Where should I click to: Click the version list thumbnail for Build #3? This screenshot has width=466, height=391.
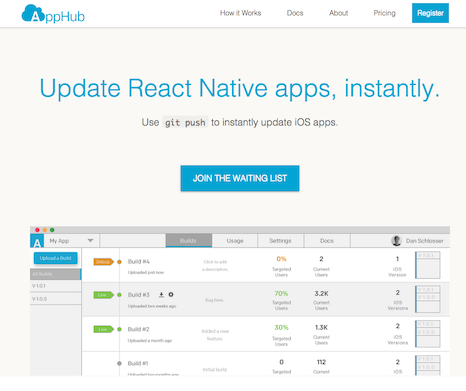click(x=428, y=299)
